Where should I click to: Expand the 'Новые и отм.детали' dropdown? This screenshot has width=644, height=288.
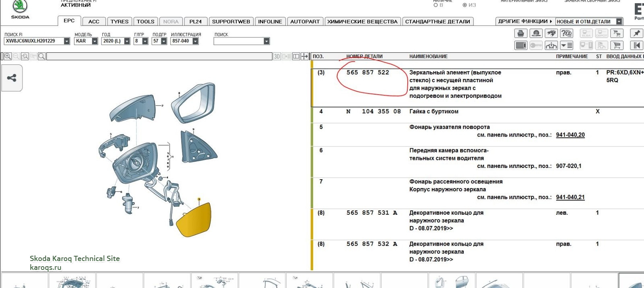619,22
